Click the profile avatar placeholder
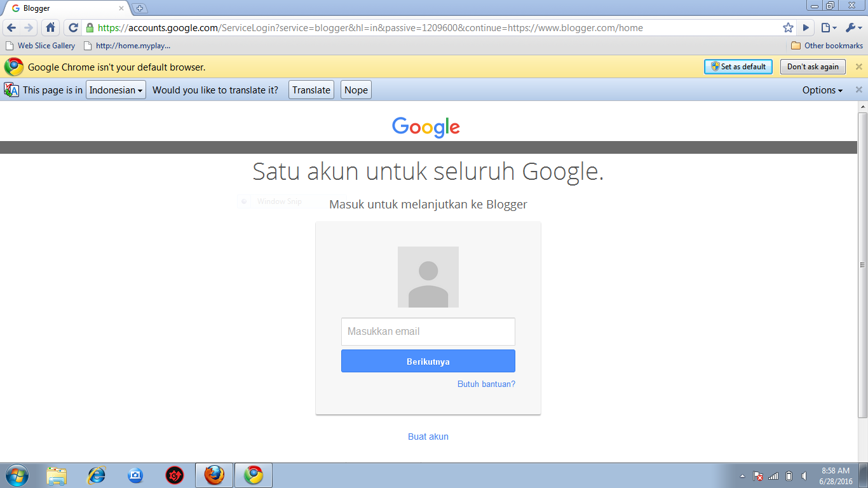The image size is (868, 488). tap(428, 277)
